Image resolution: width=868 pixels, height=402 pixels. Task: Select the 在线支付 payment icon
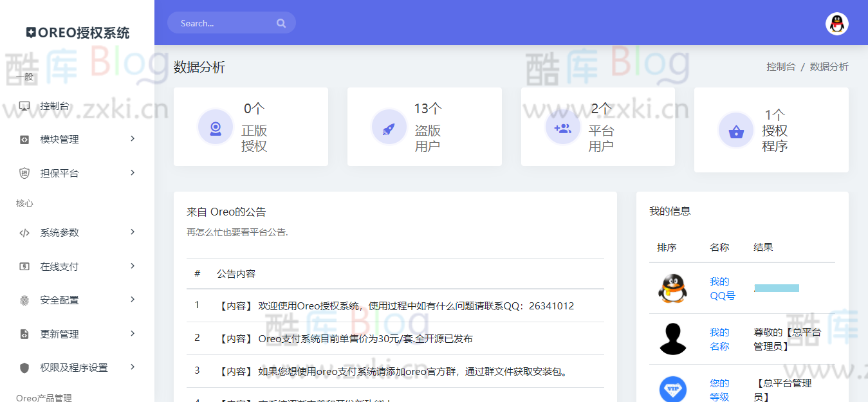pos(24,266)
